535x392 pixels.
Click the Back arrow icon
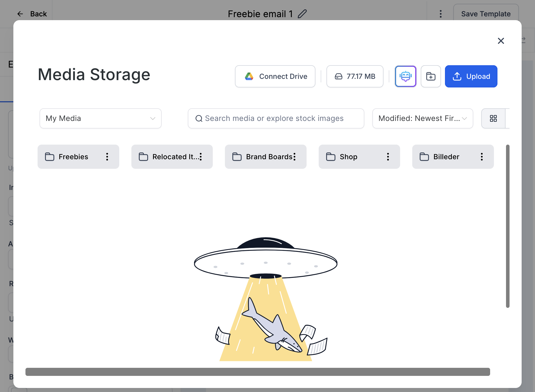pos(20,14)
